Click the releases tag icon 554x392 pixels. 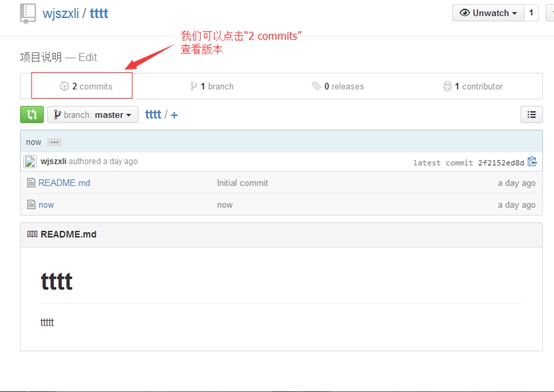[316, 86]
